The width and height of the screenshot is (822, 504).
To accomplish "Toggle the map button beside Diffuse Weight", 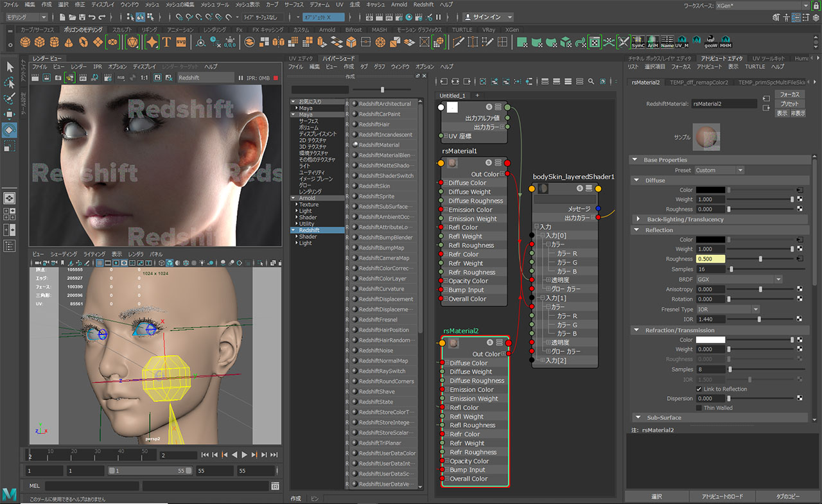I will point(800,200).
